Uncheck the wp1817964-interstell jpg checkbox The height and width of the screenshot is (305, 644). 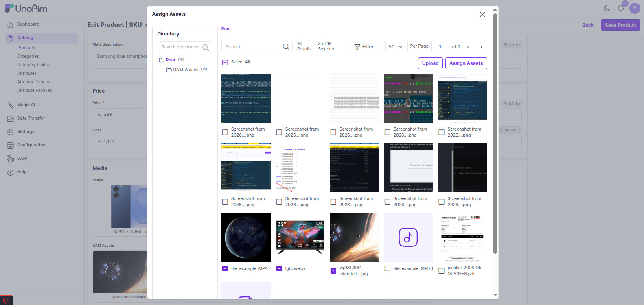pos(333,271)
